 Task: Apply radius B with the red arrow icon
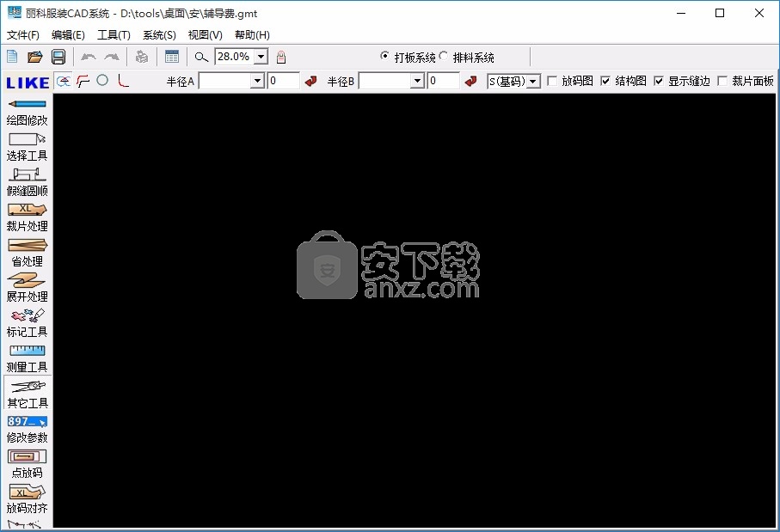[x=470, y=81]
